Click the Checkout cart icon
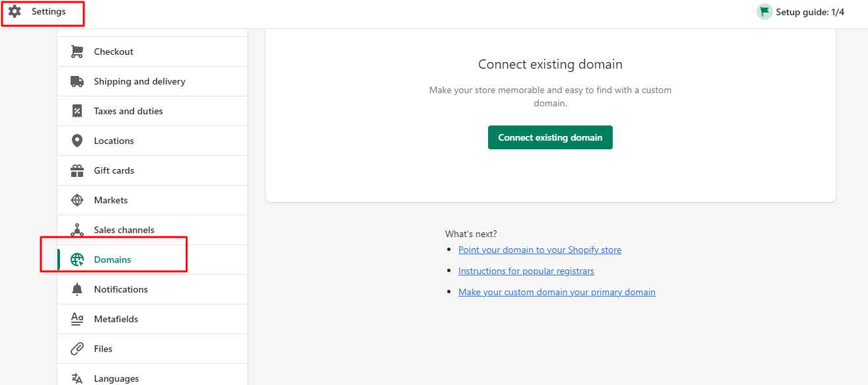 click(77, 51)
